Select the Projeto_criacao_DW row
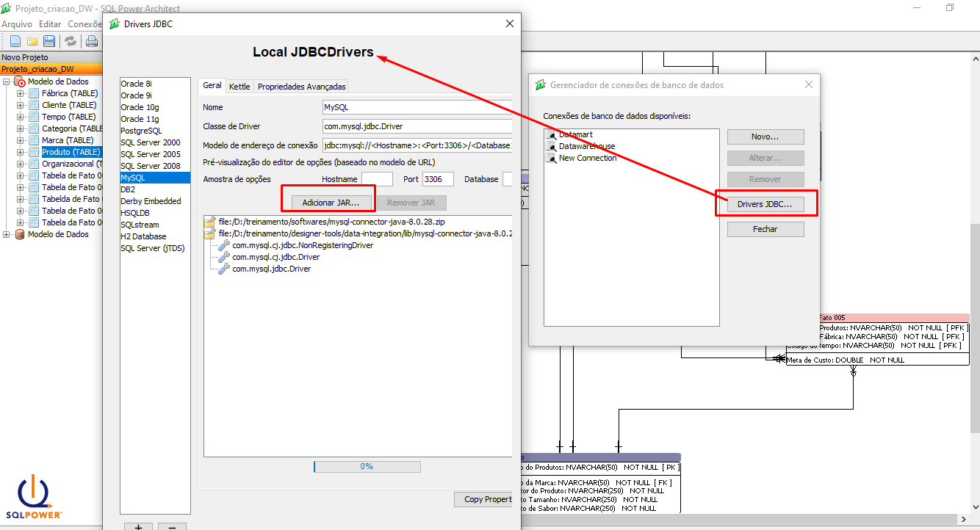 pos(51,69)
